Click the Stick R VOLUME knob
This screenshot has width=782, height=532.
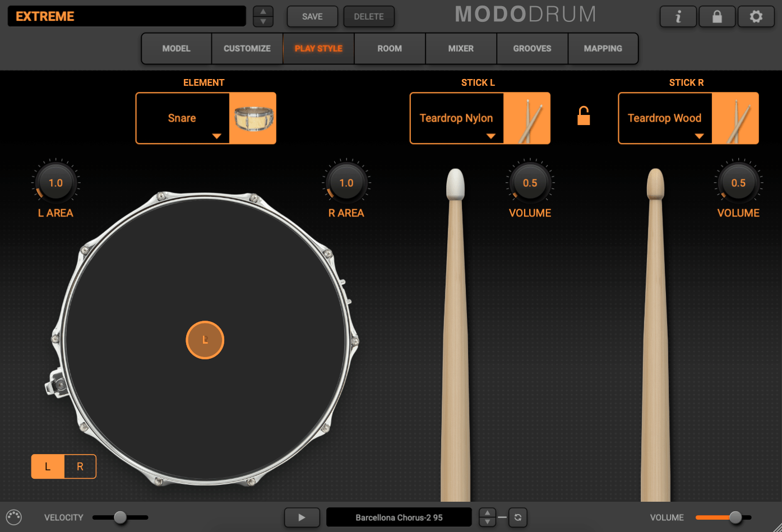coord(738,183)
